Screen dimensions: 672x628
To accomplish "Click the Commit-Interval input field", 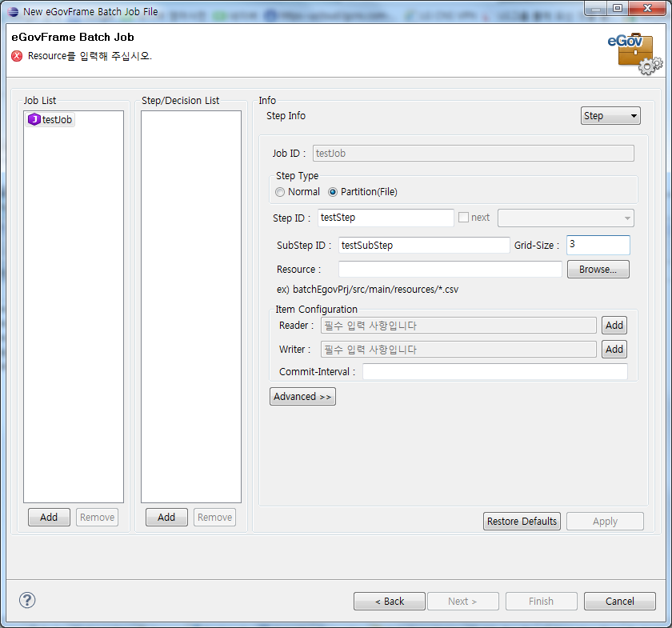I will [495, 372].
